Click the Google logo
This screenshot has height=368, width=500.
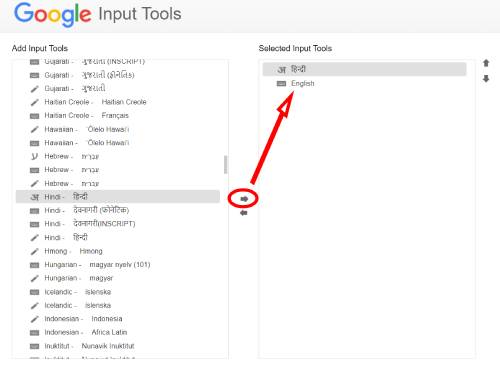point(52,15)
